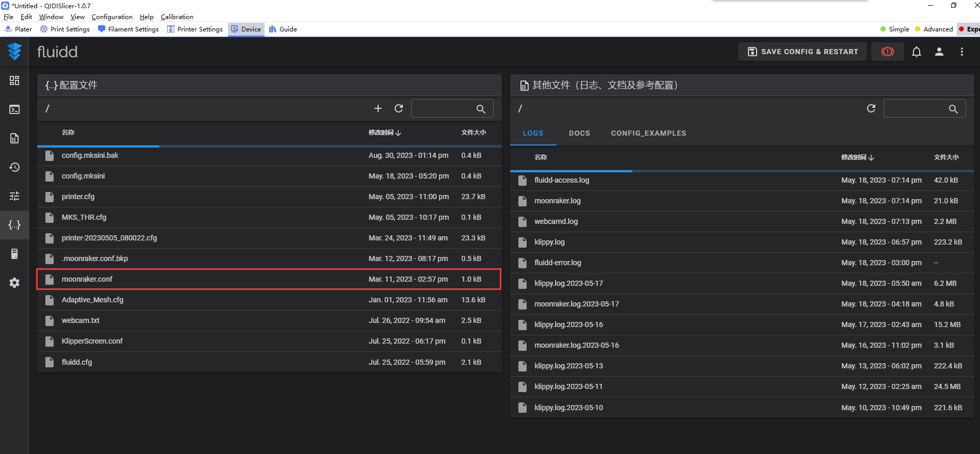Click file icon next to fluidd-access.log
This screenshot has width=980, height=454.
pyautogui.click(x=522, y=180)
